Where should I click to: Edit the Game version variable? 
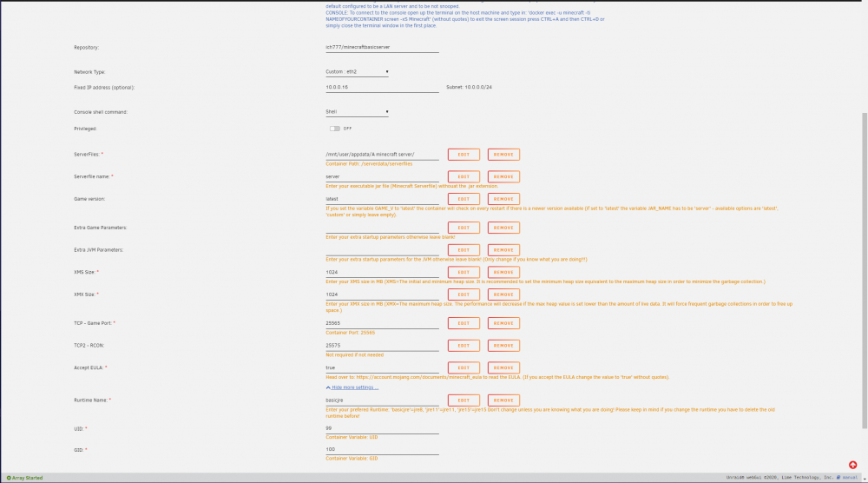(464, 199)
